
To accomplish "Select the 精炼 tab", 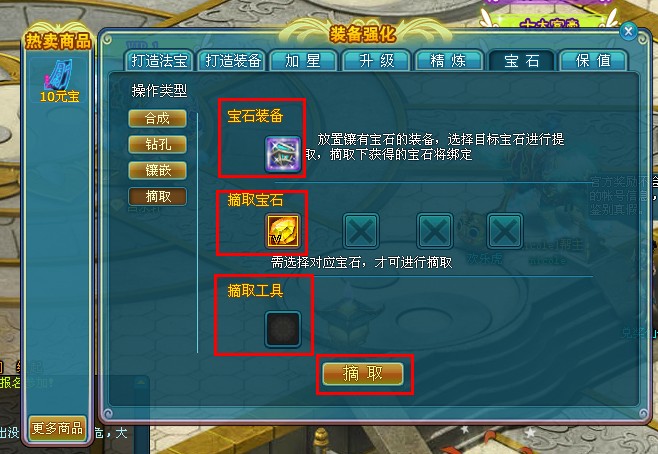I will [x=448, y=61].
